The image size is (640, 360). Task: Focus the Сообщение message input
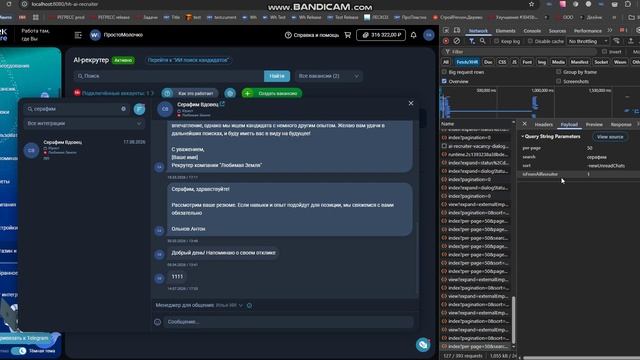288,322
